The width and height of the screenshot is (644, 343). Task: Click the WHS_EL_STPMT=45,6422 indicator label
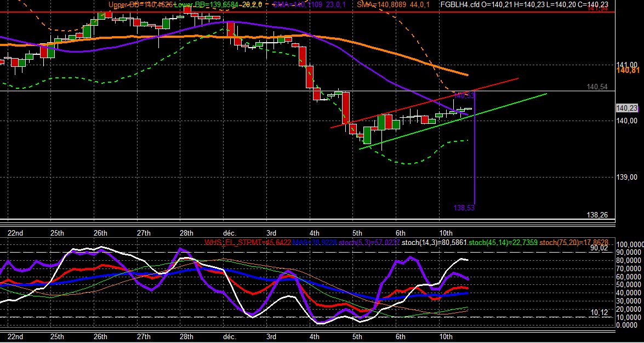pyautogui.click(x=248, y=242)
